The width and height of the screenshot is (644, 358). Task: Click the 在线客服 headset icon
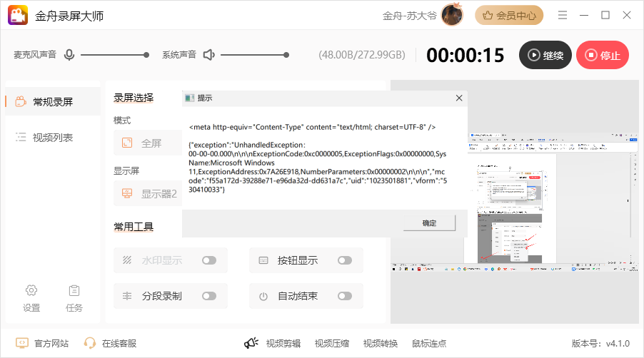(x=89, y=343)
